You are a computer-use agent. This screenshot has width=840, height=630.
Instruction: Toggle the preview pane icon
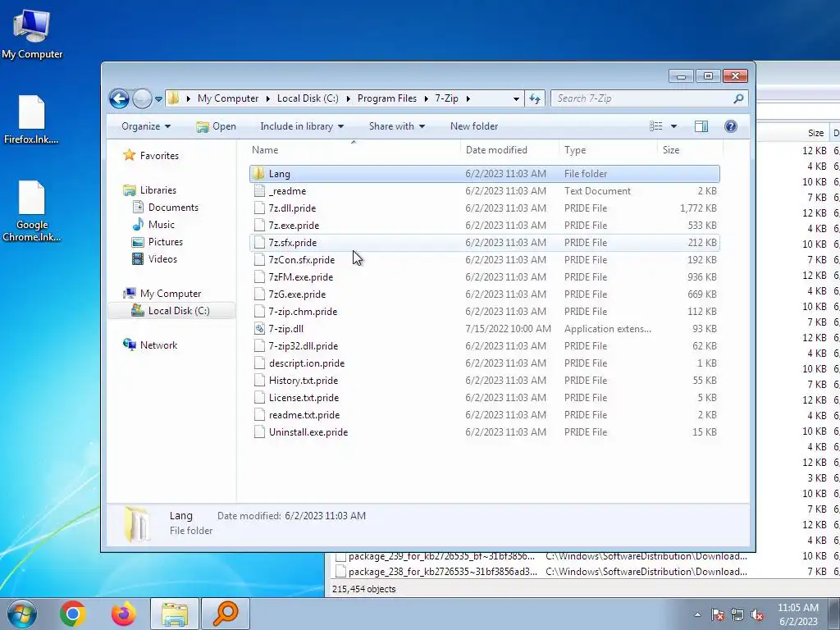701,126
